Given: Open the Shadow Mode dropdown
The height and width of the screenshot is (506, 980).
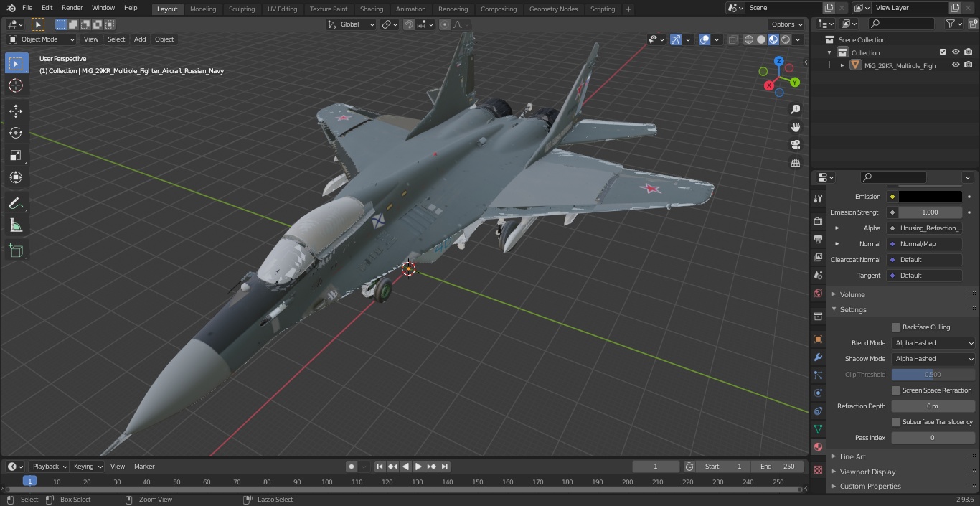Looking at the screenshot, I should 933,359.
